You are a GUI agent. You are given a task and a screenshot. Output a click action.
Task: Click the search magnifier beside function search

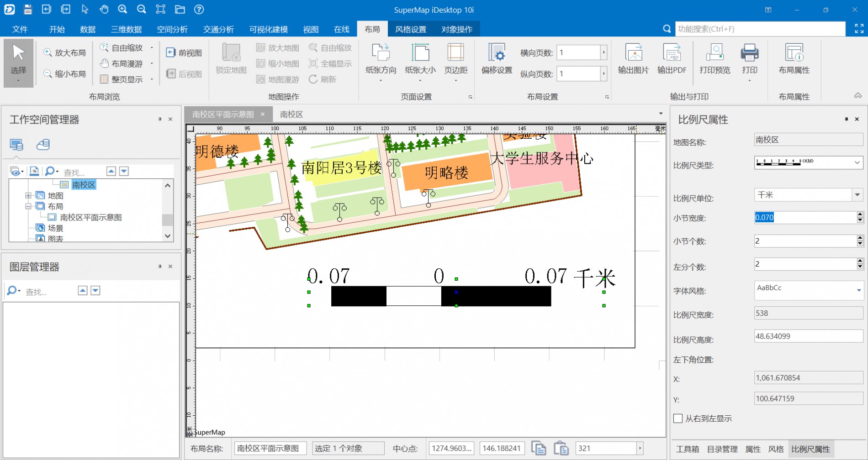667,29
